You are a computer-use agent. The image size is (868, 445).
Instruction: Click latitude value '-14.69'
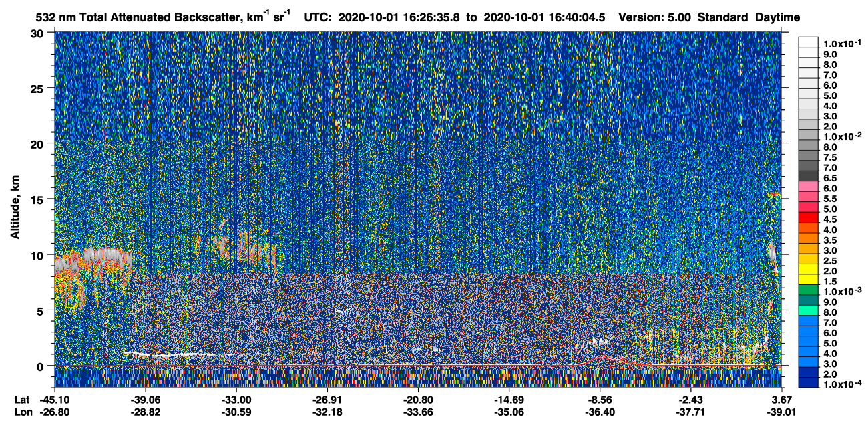(x=509, y=400)
